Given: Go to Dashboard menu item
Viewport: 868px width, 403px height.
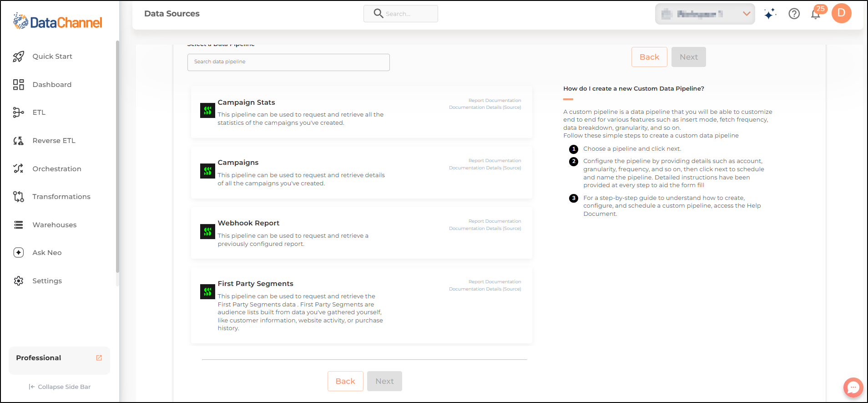Looking at the screenshot, I should [52, 85].
